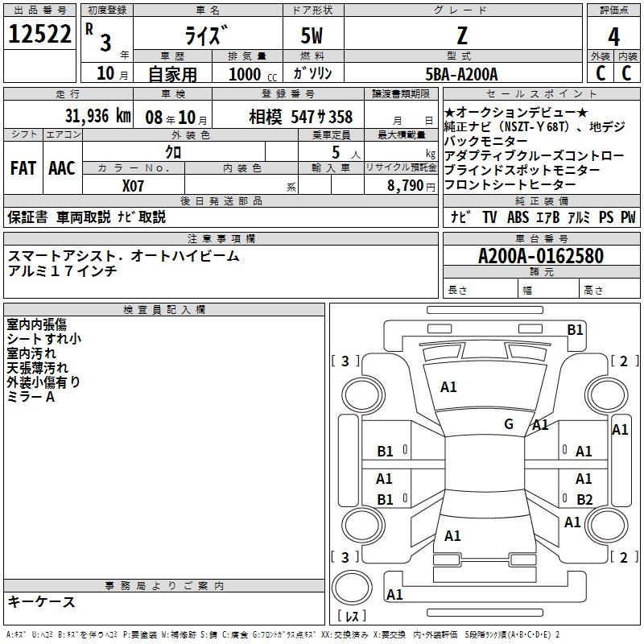Image resolution: width=644 pixels, height=644 pixels.
Task: Click the overall evaluation score 4
Action: [614, 36]
